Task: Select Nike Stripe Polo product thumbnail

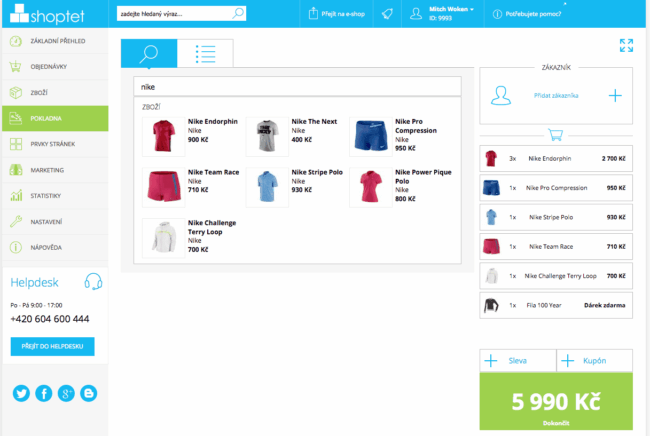Action: pos(267,187)
